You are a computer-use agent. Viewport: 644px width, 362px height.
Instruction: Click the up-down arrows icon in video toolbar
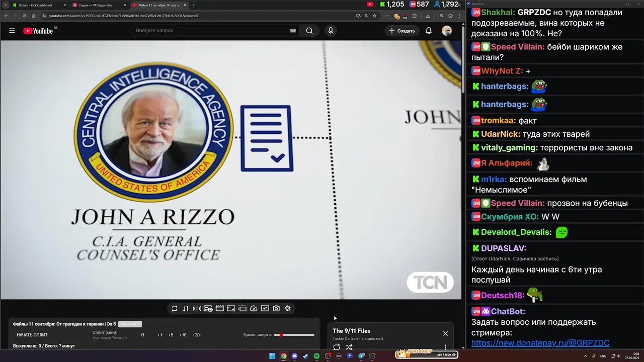coord(186,308)
